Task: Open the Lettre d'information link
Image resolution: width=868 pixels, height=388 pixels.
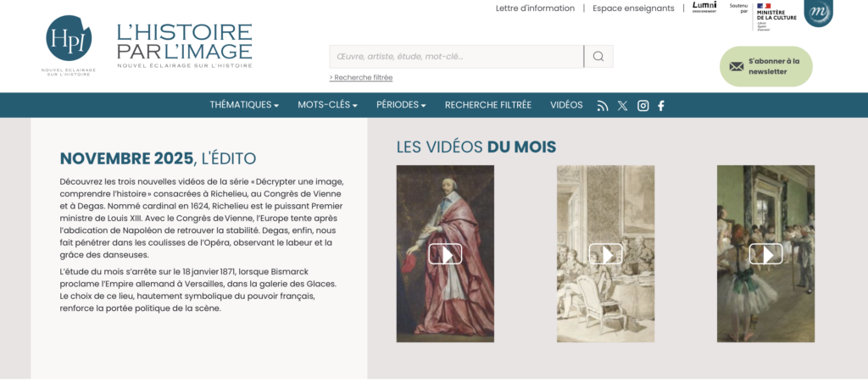Action: click(535, 8)
